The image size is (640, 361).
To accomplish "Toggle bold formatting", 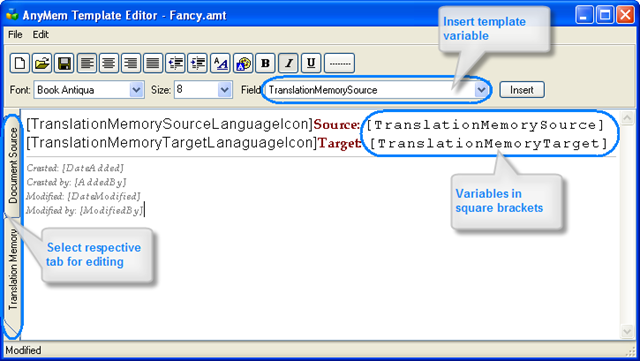I will (x=265, y=63).
